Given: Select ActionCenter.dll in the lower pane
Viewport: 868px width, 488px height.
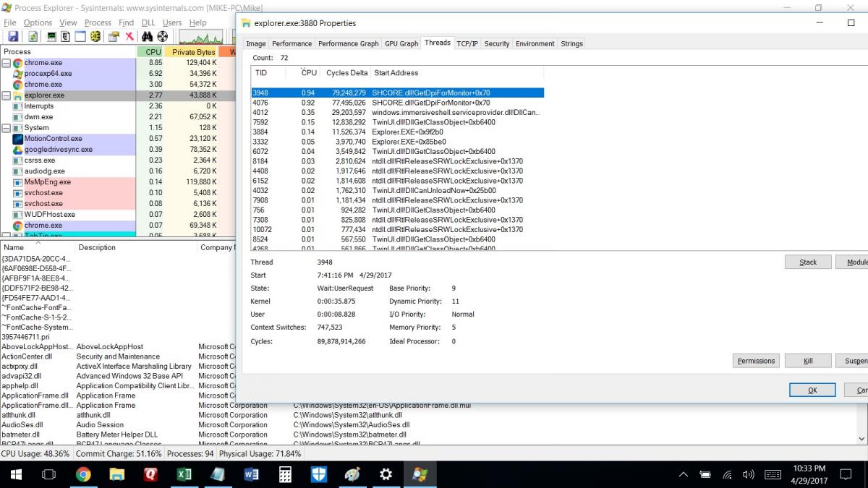Looking at the screenshot, I should click(27, 356).
